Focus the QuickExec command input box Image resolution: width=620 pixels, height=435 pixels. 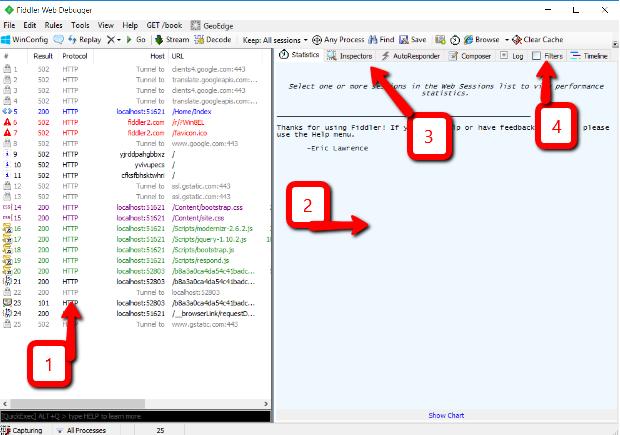(135, 416)
